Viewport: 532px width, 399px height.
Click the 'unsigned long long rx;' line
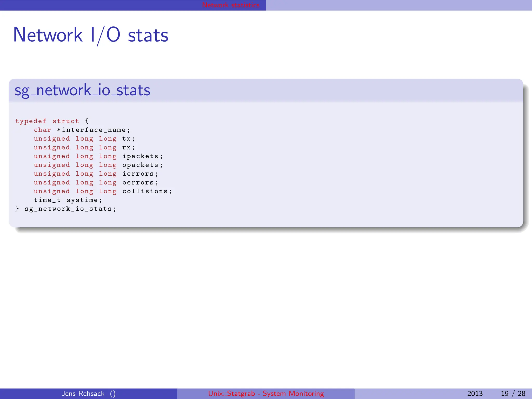(x=84, y=148)
